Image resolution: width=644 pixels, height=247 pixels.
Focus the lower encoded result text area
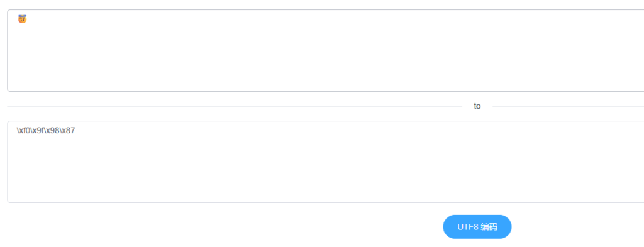325,162
